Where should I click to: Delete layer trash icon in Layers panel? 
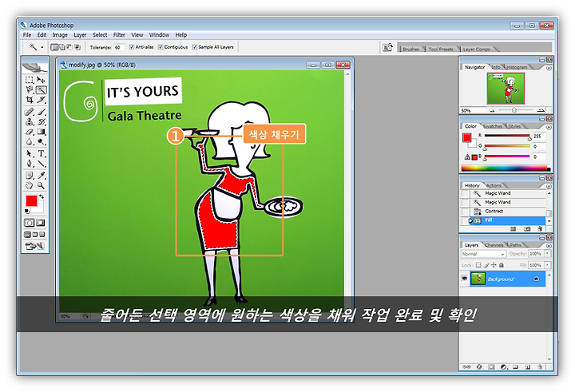pyautogui.click(x=540, y=366)
